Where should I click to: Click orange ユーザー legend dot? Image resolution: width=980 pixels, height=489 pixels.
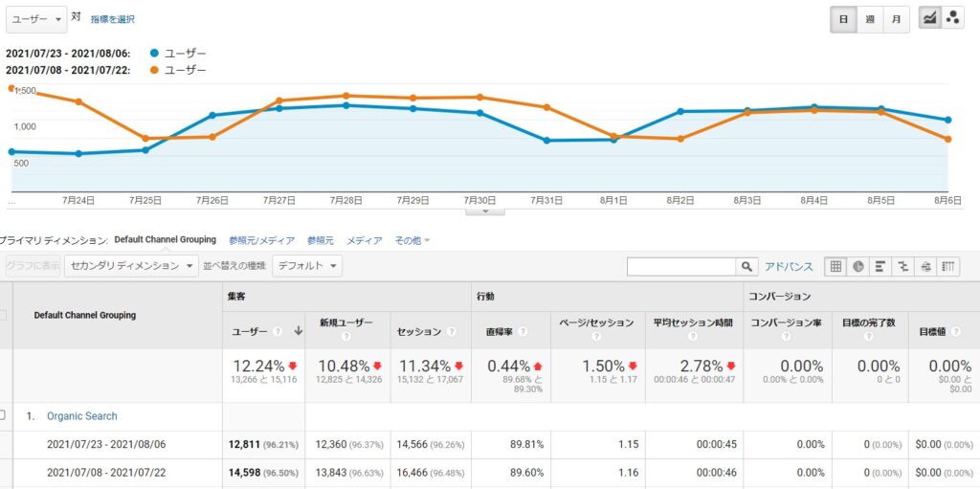click(154, 70)
